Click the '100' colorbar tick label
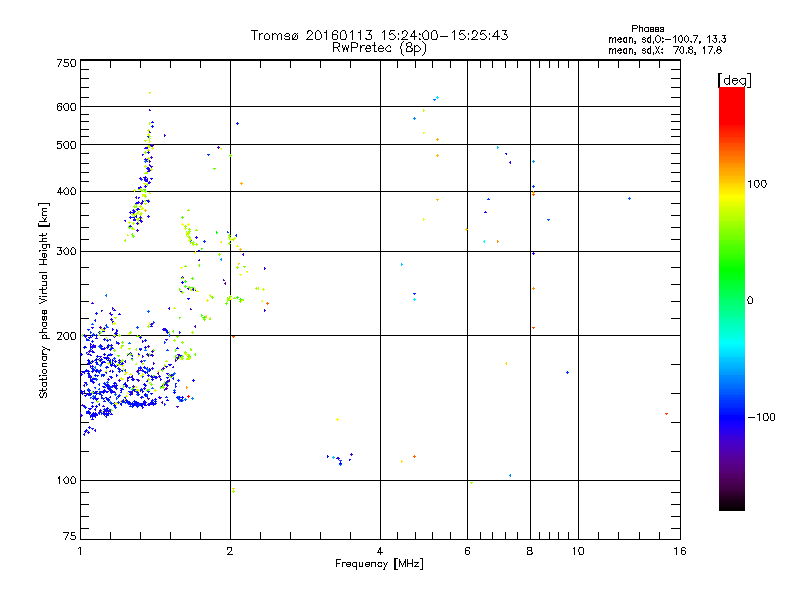This screenshot has width=800, height=600. 757,184
